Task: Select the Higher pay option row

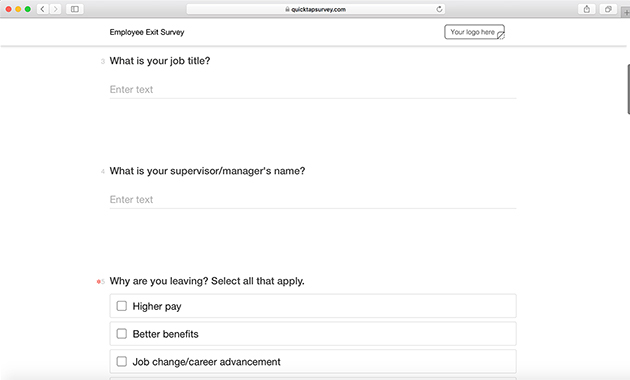Action: pyautogui.click(x=313, y=306)
